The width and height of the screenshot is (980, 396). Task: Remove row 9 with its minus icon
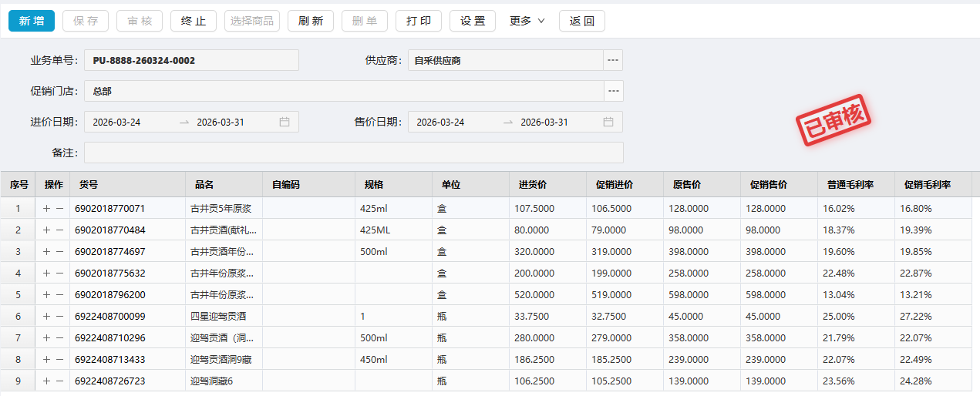click(59, 381)
